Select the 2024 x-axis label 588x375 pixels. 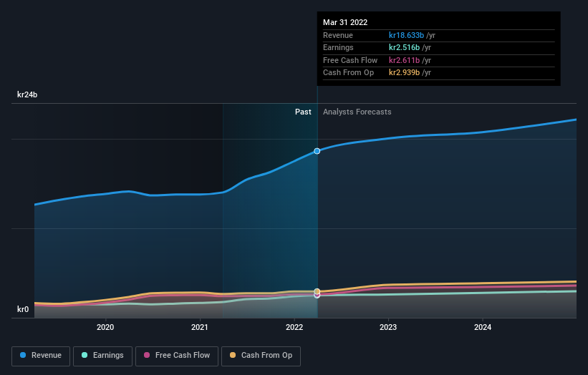pos(483,327)
